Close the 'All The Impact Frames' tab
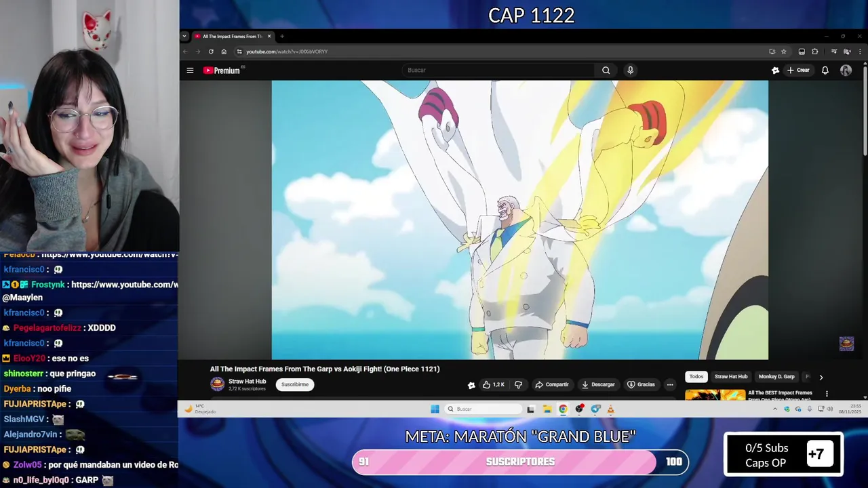 pos(269,37)
